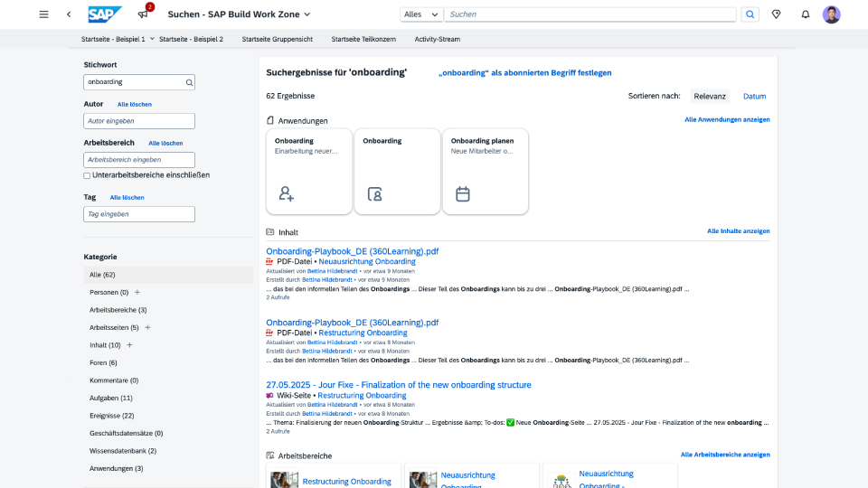This screenshot has width=868, height=488.
Task: Click the user profile avatar
Action: [x=831, y=14]
